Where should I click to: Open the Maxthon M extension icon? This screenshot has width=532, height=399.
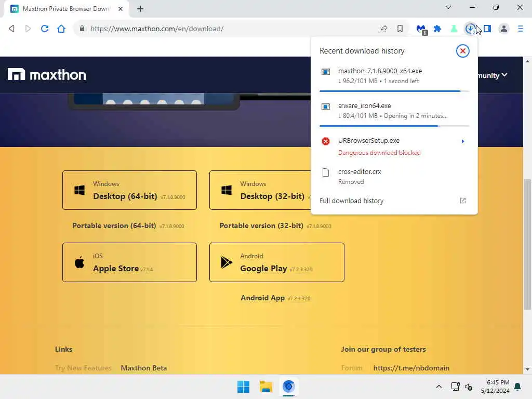[x=421, y=30]
